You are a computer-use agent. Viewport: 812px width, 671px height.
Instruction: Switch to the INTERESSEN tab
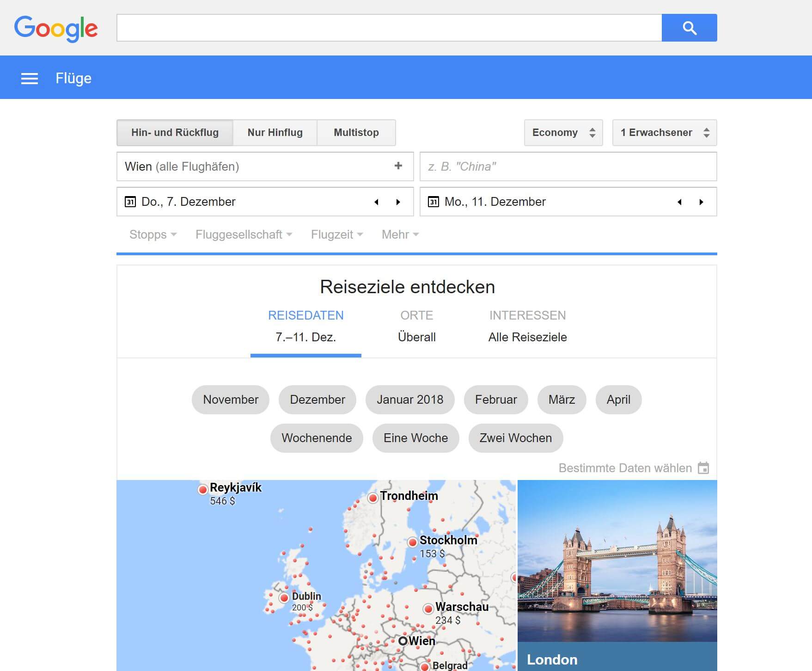(527, 326)
